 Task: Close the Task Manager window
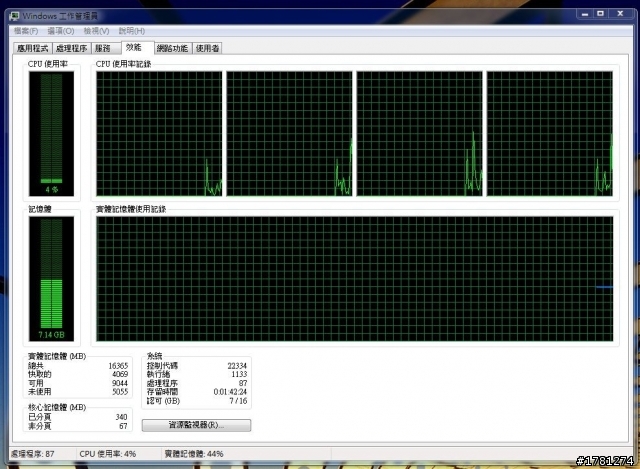click(620, 14)
